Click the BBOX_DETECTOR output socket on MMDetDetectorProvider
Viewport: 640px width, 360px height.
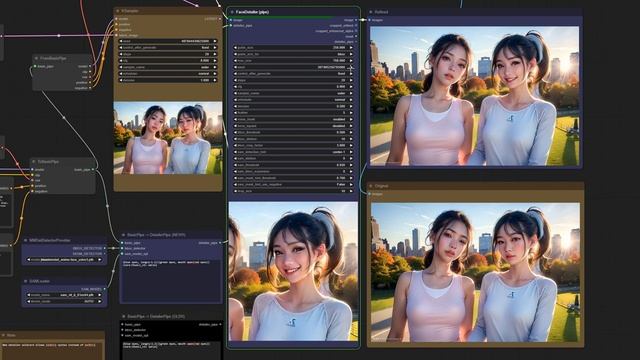pos(105,248)
